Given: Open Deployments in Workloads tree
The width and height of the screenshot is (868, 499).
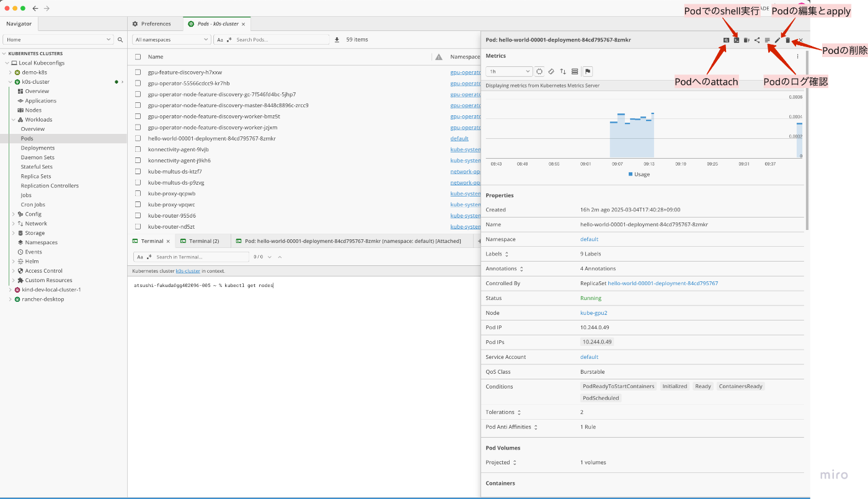Looking at the screenshot, I should tap(38, 148).
